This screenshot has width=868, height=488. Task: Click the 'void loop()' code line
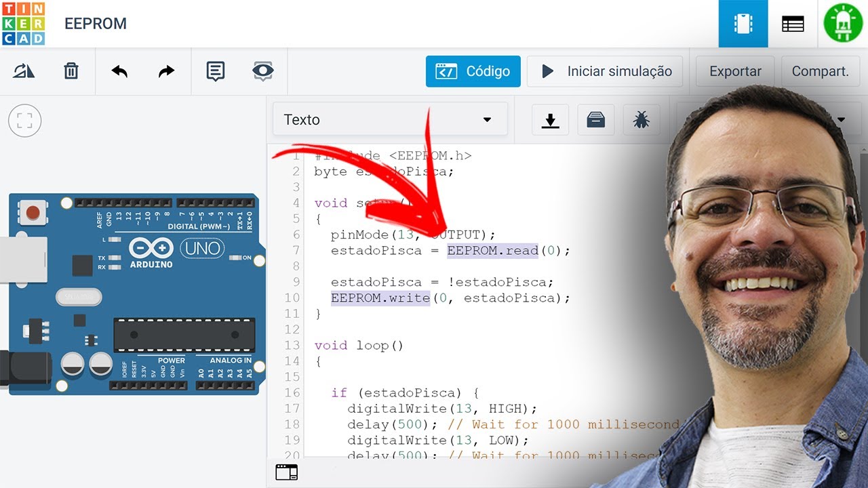[359, 346]
